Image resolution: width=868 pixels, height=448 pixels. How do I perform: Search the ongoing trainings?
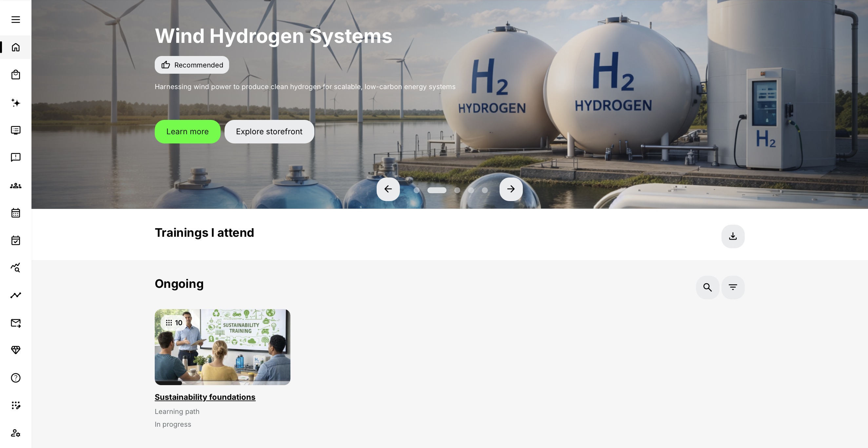[x=708, y=287]
